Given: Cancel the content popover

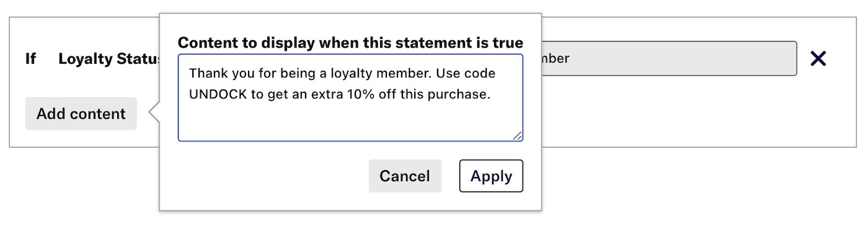Looking at the screenshot, I should point(405,176).
